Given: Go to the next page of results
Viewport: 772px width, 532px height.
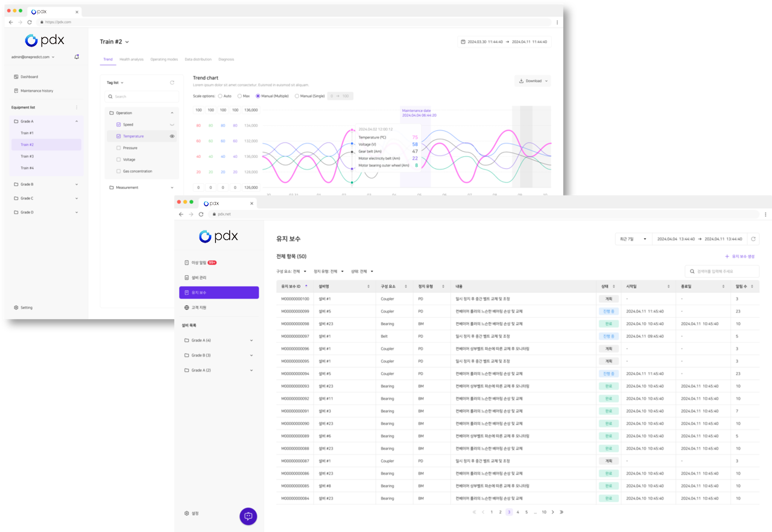Looking at the screenshot, I should click(x=553, y=512).
